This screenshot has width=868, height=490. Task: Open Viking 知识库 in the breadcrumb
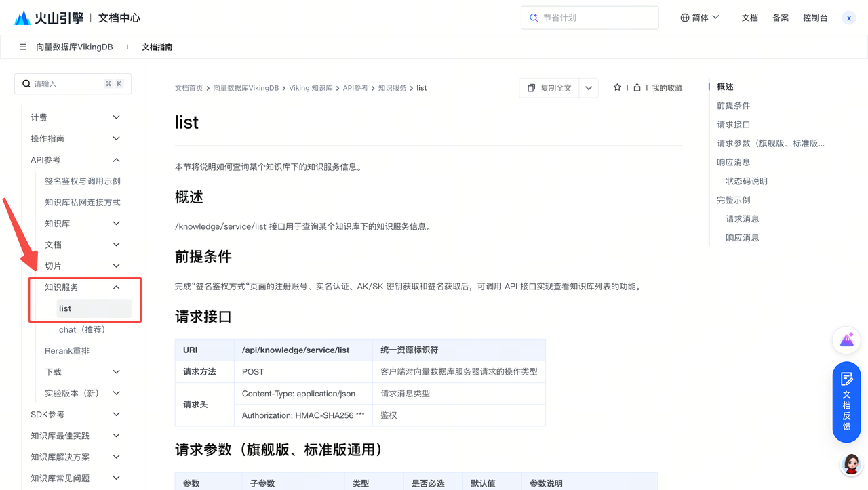[x=311, y=88]
